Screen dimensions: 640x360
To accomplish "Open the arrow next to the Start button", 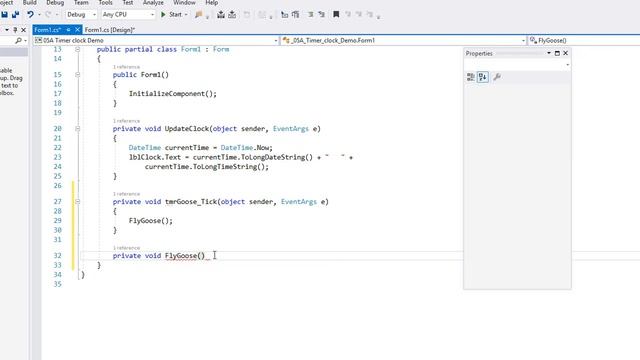I will click(x=186, y=14).
